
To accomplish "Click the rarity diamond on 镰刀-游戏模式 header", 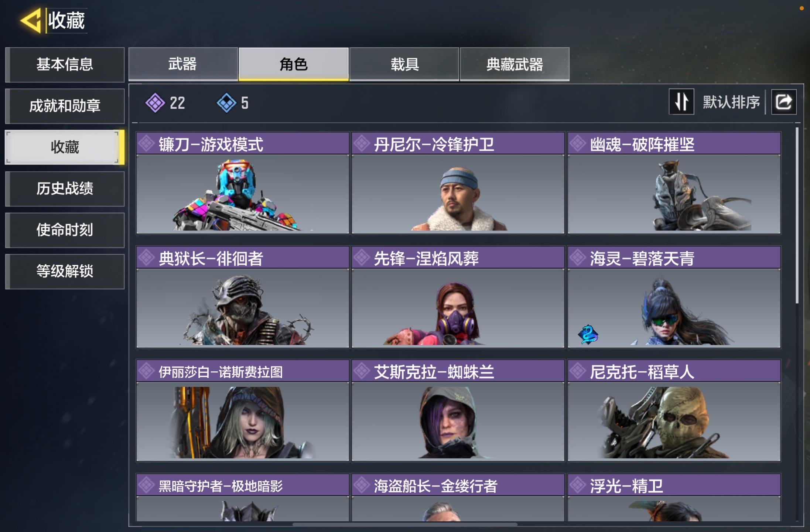I will pyautogui.click(x=147, y=144).
